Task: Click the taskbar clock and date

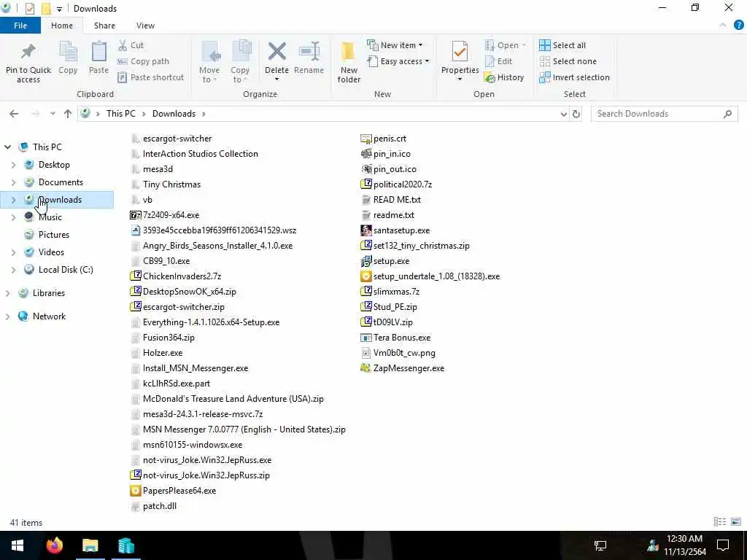Action: pyautogui.click(x=684, y=545)
